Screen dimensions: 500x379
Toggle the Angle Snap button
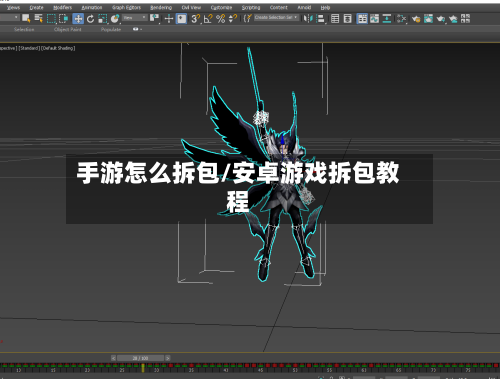coord(208,19)
